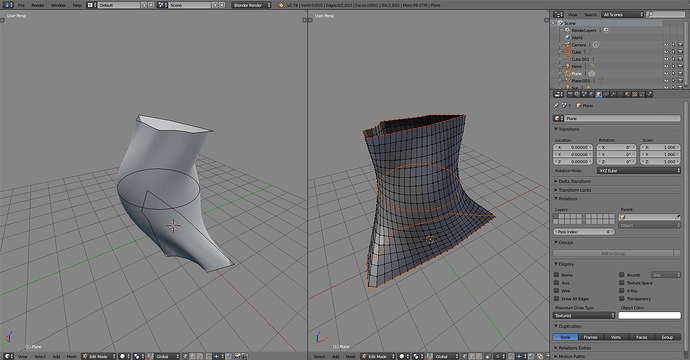690x360 pixels.
Task: Expand the Transform Locks panel
Action: [575, 190]
